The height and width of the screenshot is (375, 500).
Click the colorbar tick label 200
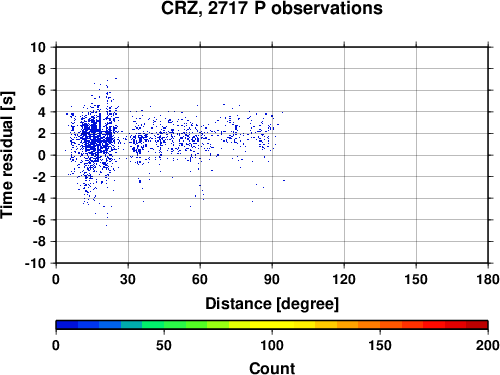pos(488,345)
